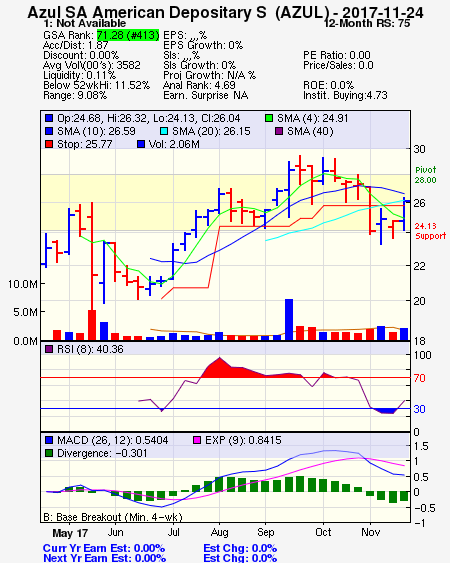Click the Earn. Surprise NA text
Screen dimensions: 450x563
(x=205, y=96)
